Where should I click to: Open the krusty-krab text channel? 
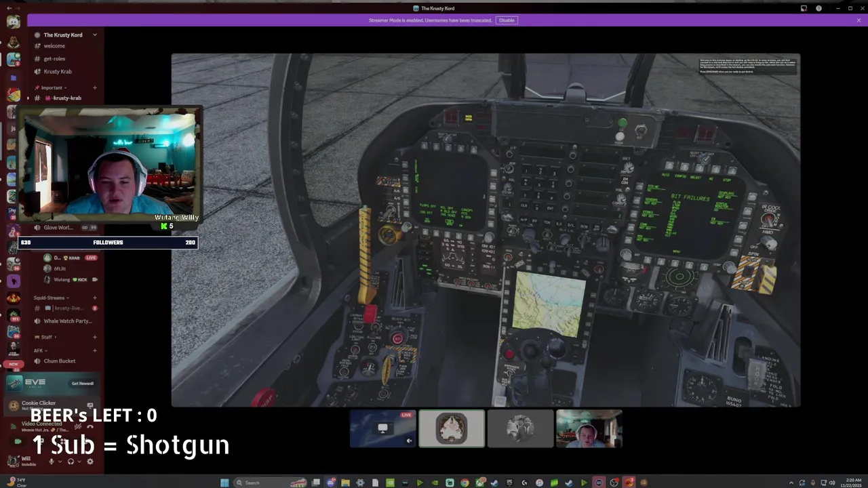pos(65,98)
